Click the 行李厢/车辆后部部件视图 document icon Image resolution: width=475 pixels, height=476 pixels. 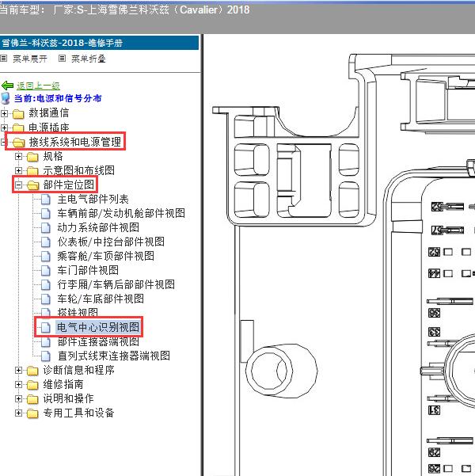pos(46,285)
